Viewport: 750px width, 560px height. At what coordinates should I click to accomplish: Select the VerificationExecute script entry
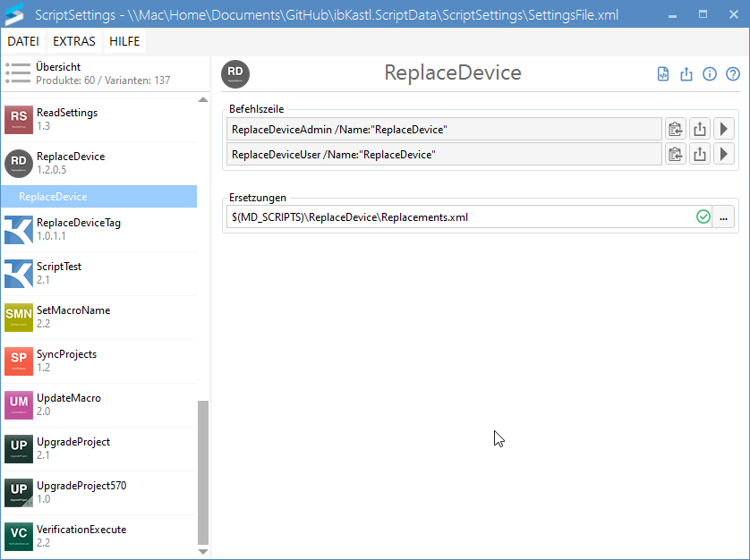coord(81,536)
